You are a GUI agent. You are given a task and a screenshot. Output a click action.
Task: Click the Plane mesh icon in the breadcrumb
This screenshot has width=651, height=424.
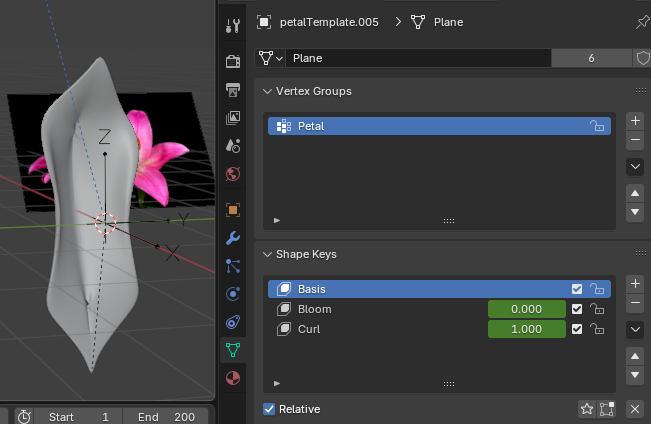[418, 22]
